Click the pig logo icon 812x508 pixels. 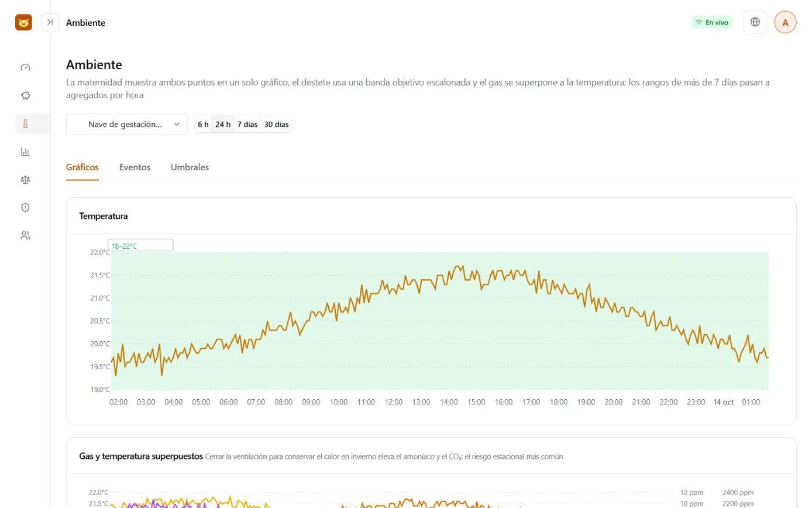pyautogui.click(x=23, y=22)
